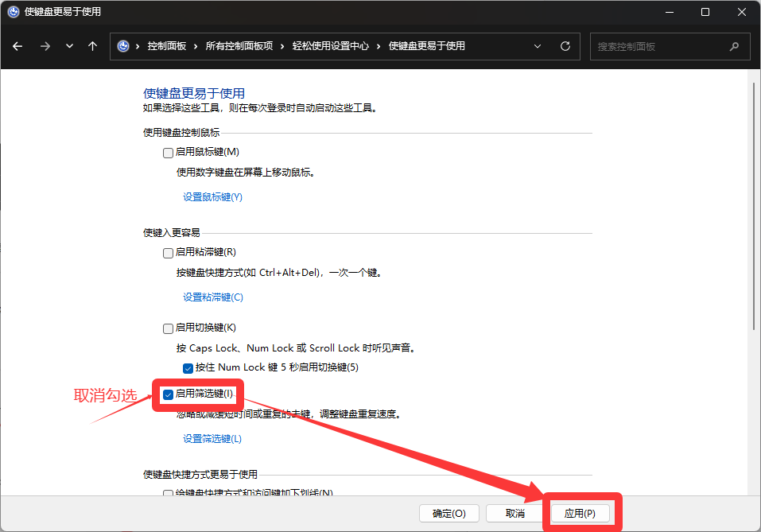The image size is (761, 532).
Task: Click the Up one level arrow
Action: click(x=92, y=46)
